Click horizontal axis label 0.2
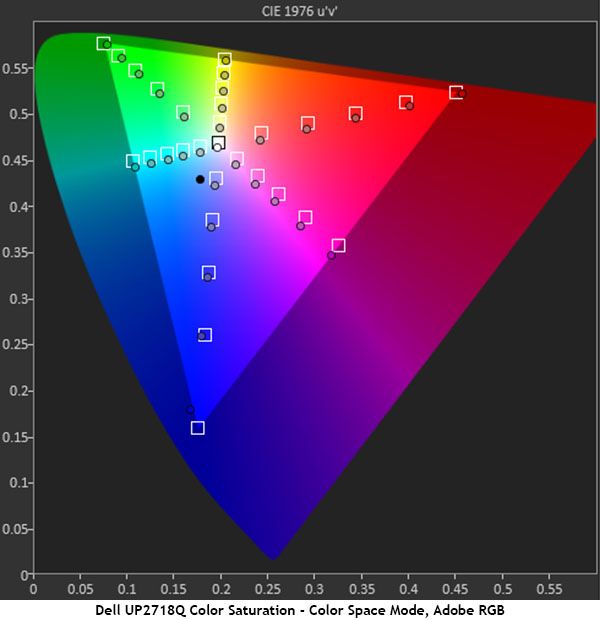Viewport: 600px width, 620px height. coord(221,589)
